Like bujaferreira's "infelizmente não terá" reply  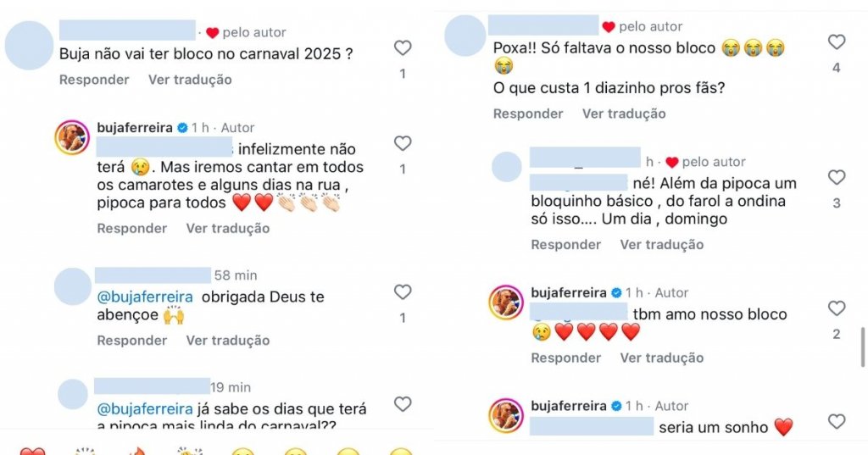coord(403,143)
